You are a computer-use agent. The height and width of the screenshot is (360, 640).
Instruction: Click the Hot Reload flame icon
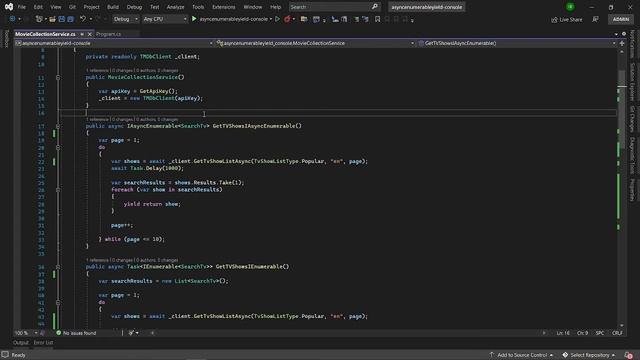point(287,19)
